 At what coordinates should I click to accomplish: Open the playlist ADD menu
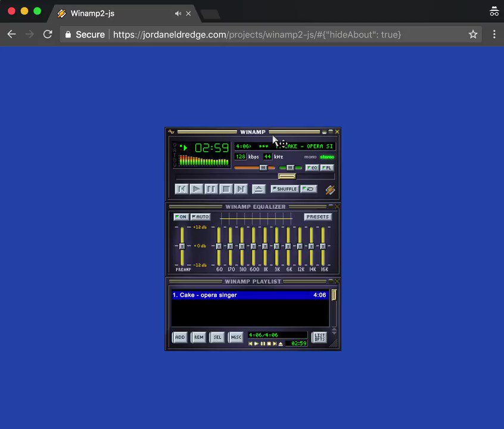[180, 337]
